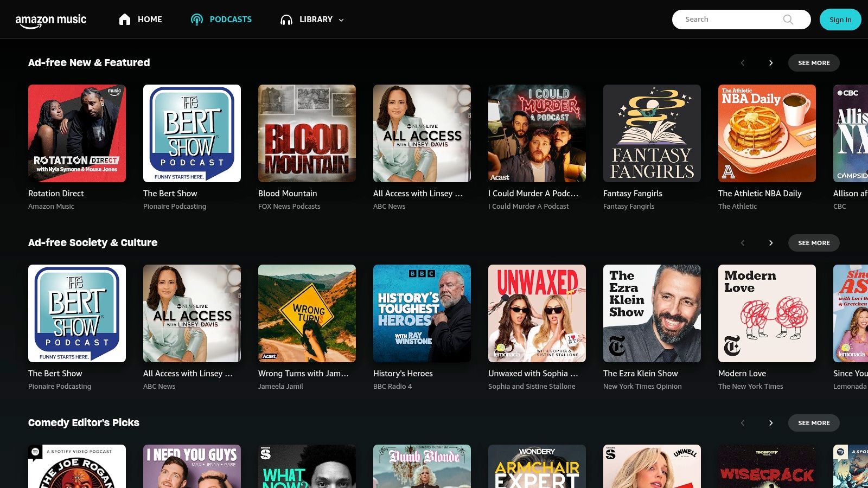The height and width of the screenshot is (488, 868).
Task: Select the Home icon
Action: pos(124,19)
